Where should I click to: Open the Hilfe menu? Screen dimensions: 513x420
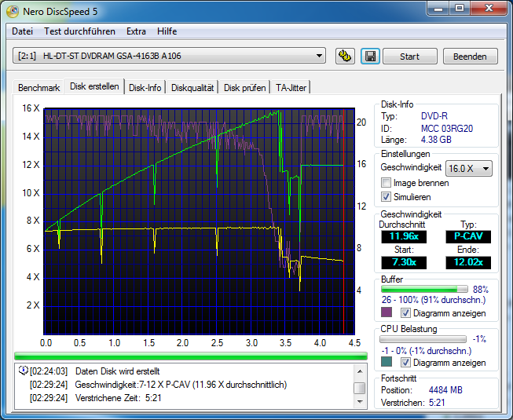167,31
